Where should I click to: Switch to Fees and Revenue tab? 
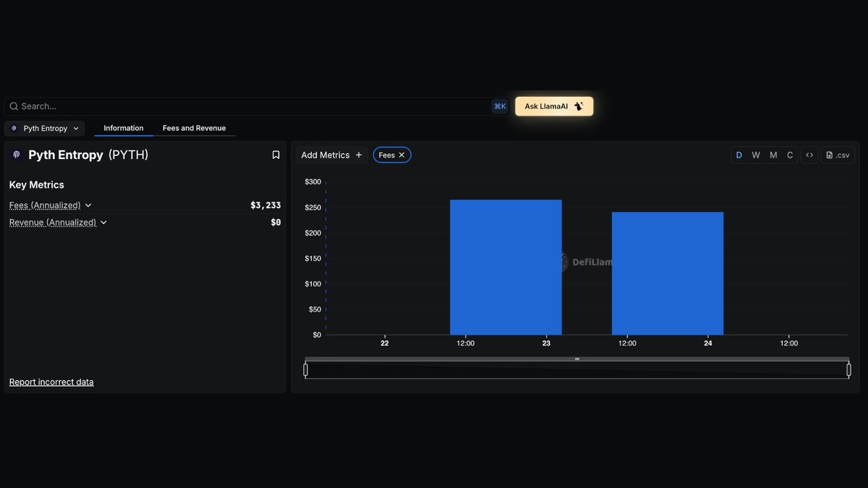194,128
